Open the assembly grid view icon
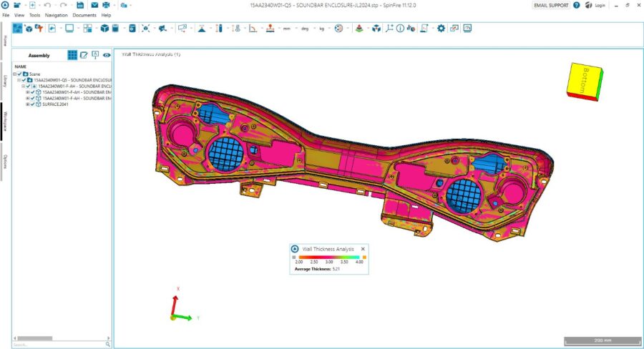The image size is (644, 349). click(72, 55)
